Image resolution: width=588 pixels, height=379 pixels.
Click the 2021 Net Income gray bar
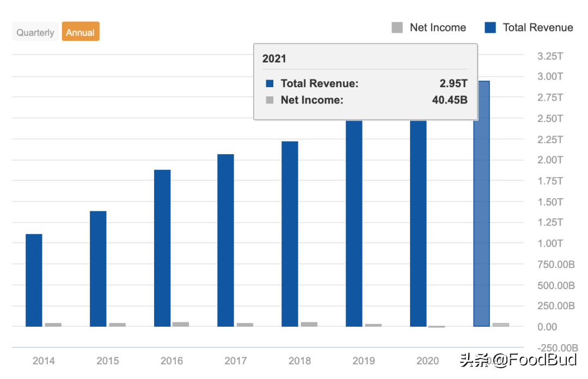coord(501,325)
